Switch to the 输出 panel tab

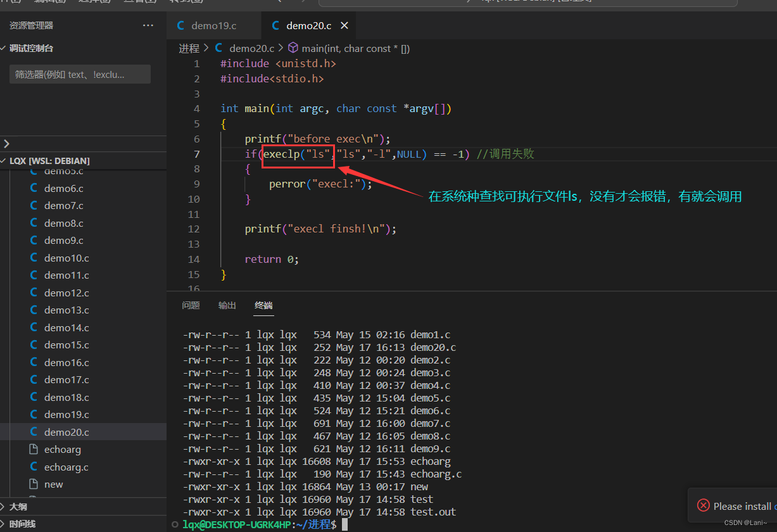[x=227, y=305]
